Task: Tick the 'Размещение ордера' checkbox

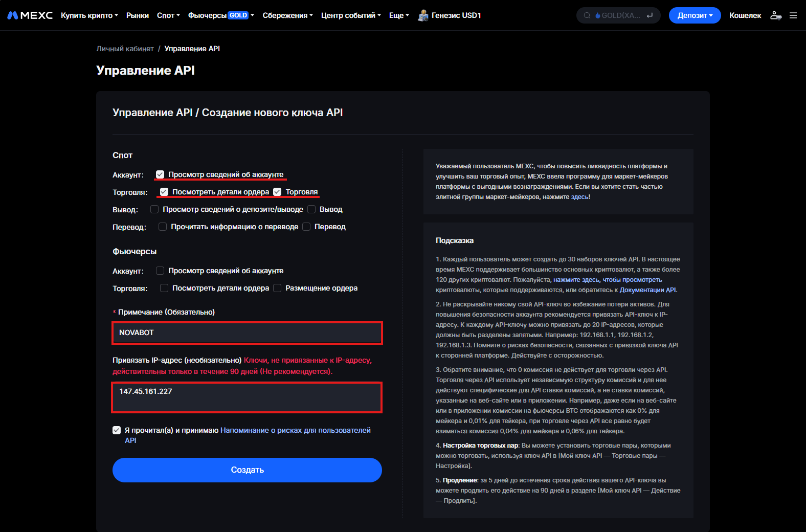Action: point(277,288)
